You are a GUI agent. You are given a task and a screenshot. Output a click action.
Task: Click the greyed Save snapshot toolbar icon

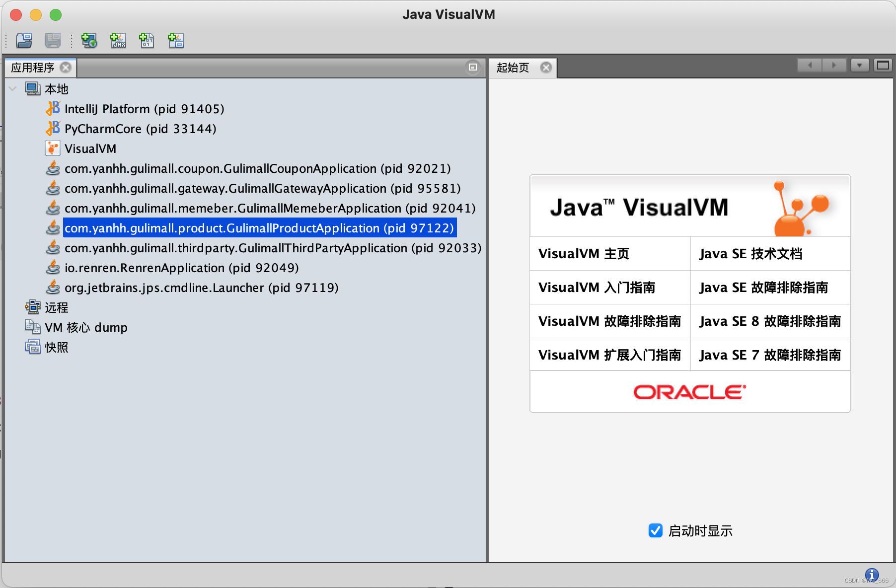(53, 40)
